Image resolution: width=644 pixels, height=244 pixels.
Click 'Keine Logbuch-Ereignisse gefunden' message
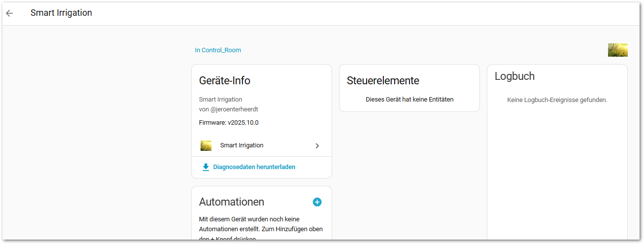[x=557, y=100]
